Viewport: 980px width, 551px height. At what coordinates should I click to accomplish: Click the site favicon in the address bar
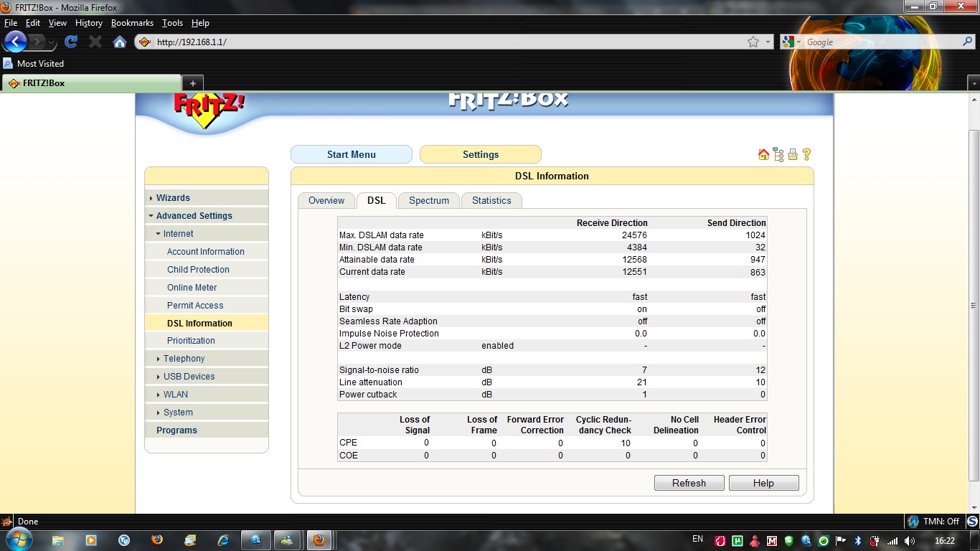pos(144,42)
